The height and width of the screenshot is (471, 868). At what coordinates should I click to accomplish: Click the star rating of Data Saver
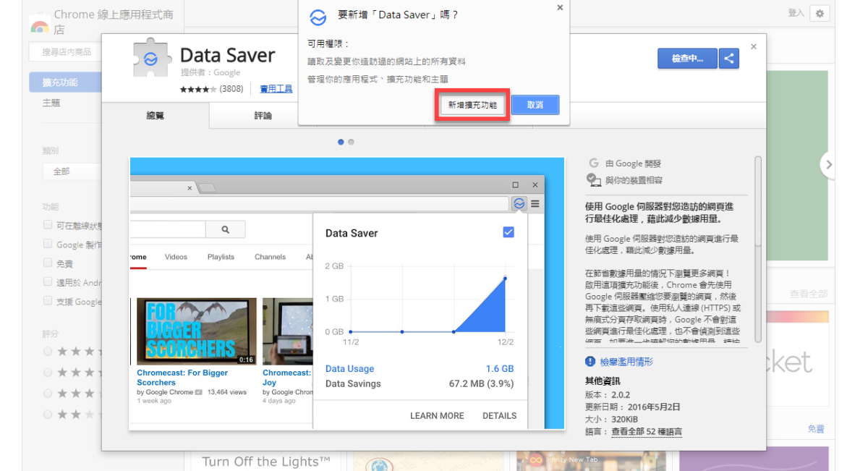pos(198,89)
